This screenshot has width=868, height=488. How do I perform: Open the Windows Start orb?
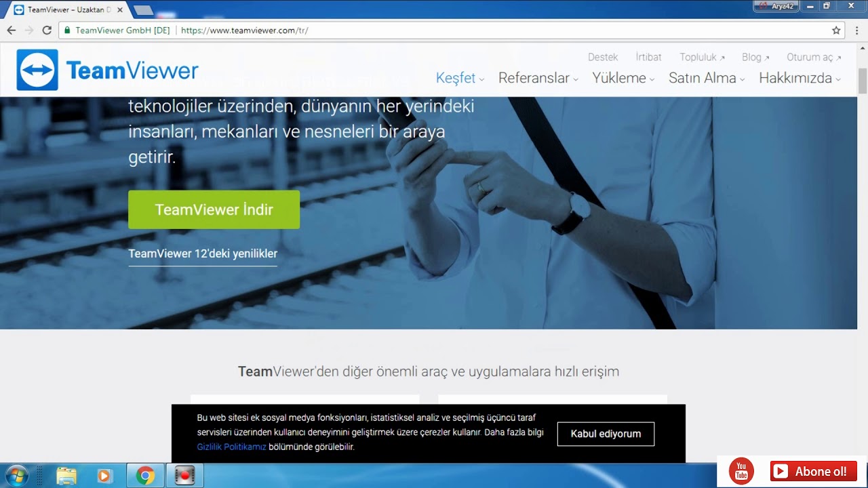coord(16,476)
